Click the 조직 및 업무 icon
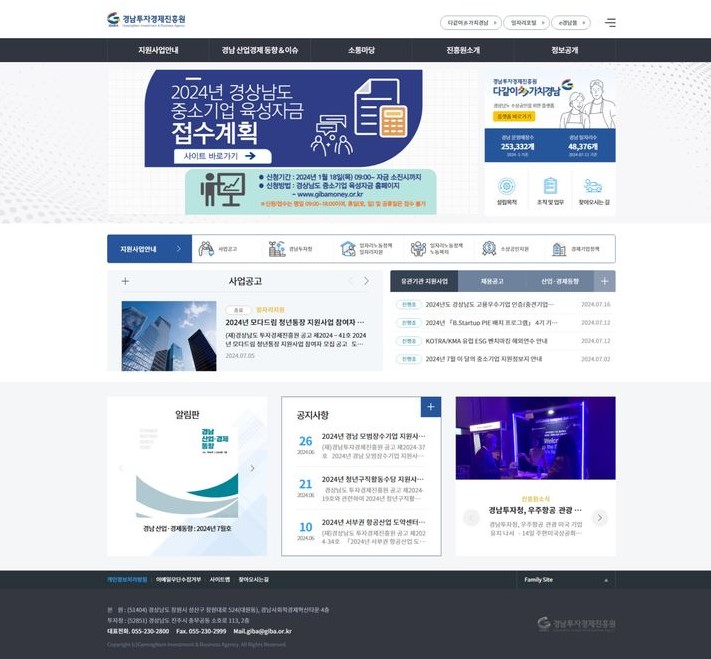The width and height of the screenshot is (711, 659). (549, 189)
